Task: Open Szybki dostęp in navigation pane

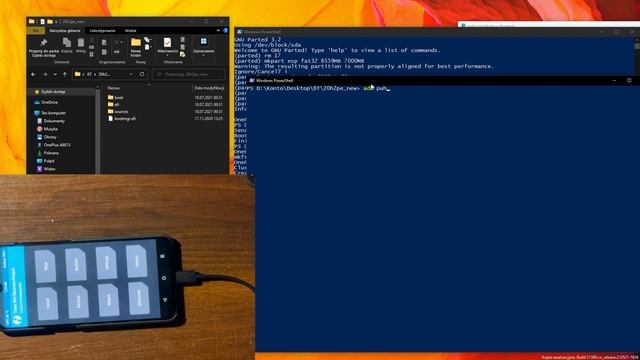Action: 53,92
